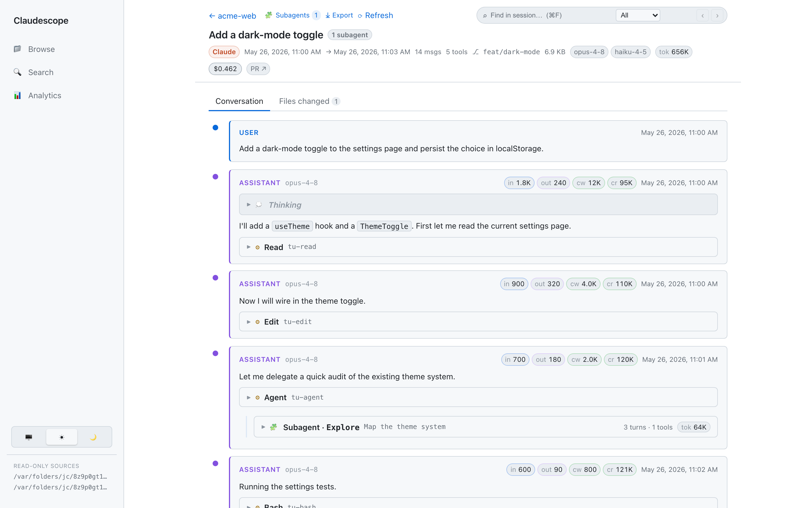Click the gear icon beside Agent

click(x=258, y=397)
